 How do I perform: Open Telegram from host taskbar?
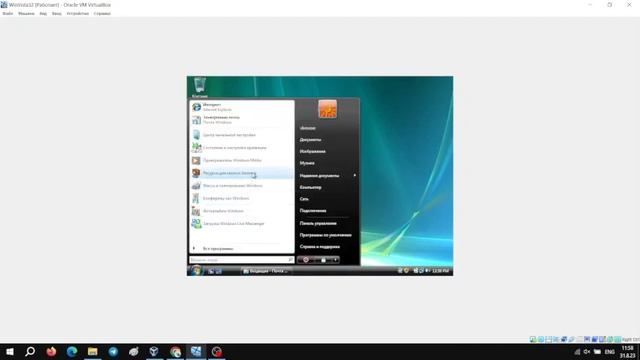click(x=113, y=351)
